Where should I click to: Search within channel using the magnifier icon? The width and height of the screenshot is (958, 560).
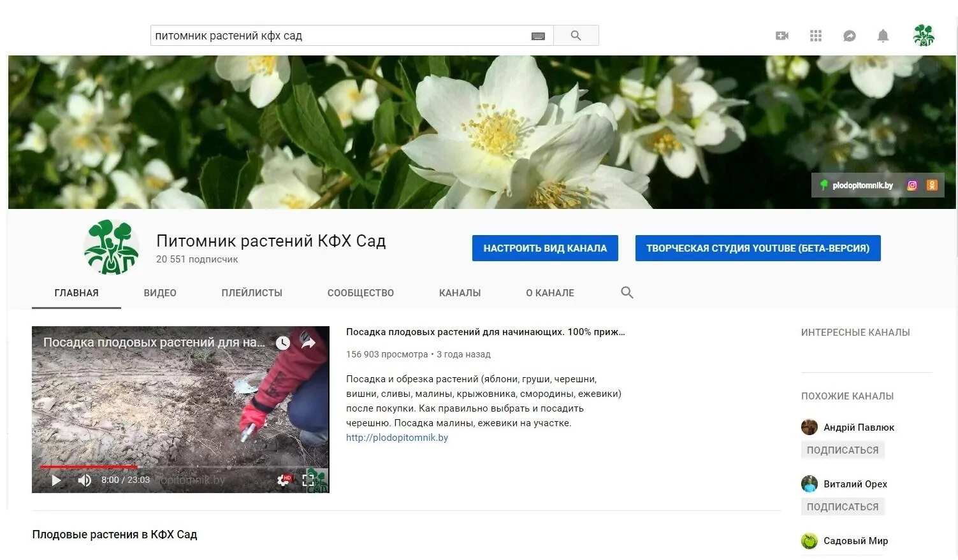627,292
